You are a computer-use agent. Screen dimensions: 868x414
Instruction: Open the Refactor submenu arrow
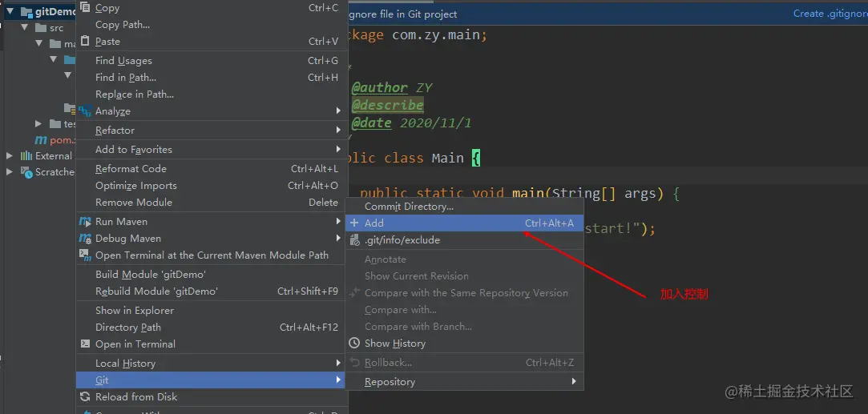(x=338, y=131)
